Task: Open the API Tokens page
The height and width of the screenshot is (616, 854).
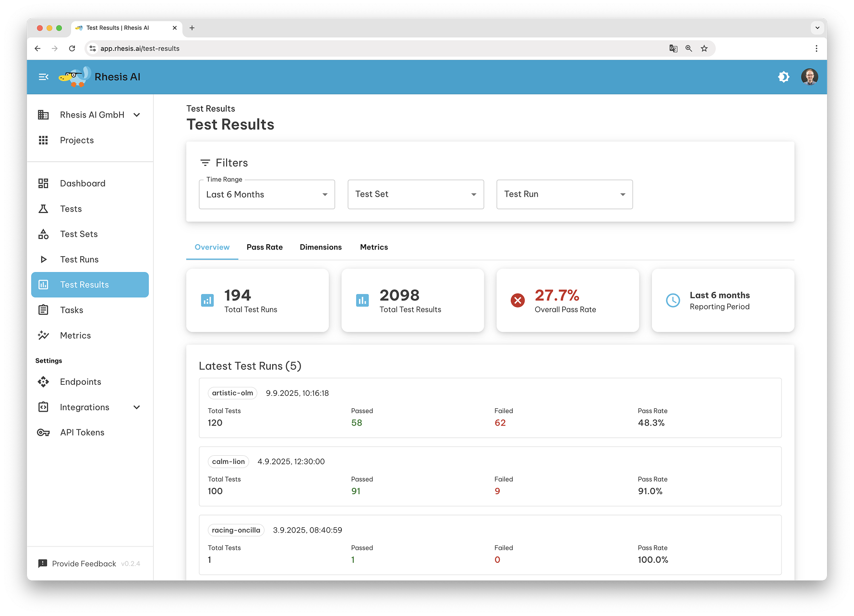Action: (82, 432)
